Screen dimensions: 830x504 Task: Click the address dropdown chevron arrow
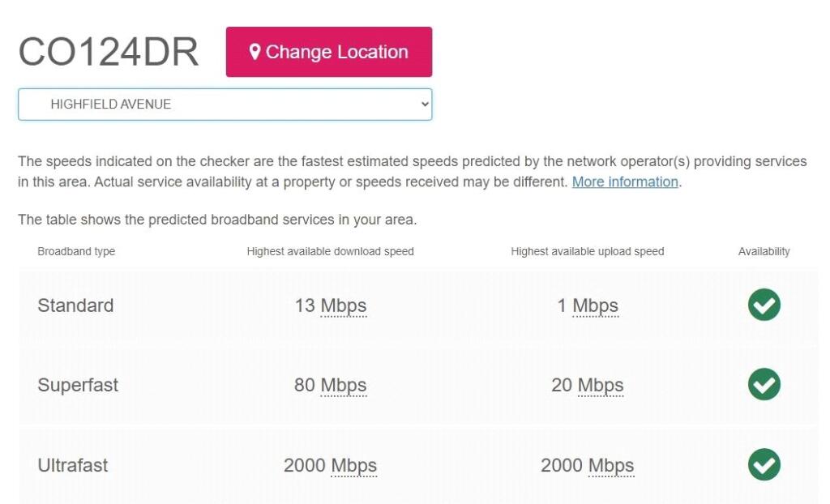(x=424, y=105)
